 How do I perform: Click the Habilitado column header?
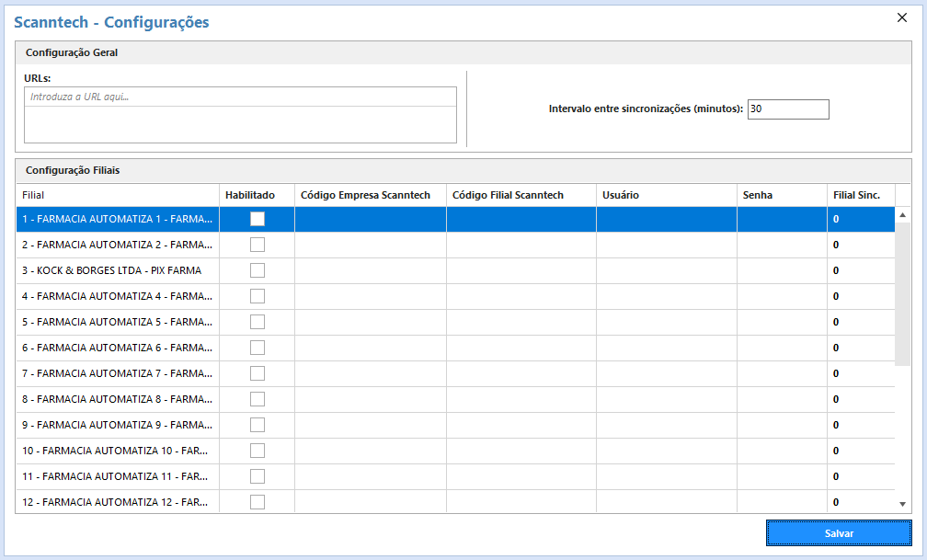tap(250, 195)
